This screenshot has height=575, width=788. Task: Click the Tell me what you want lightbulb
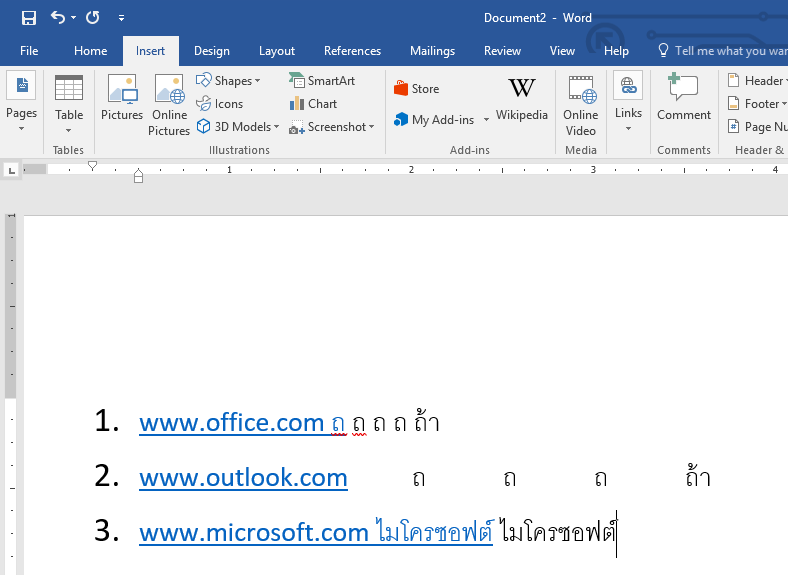point(663,50)
